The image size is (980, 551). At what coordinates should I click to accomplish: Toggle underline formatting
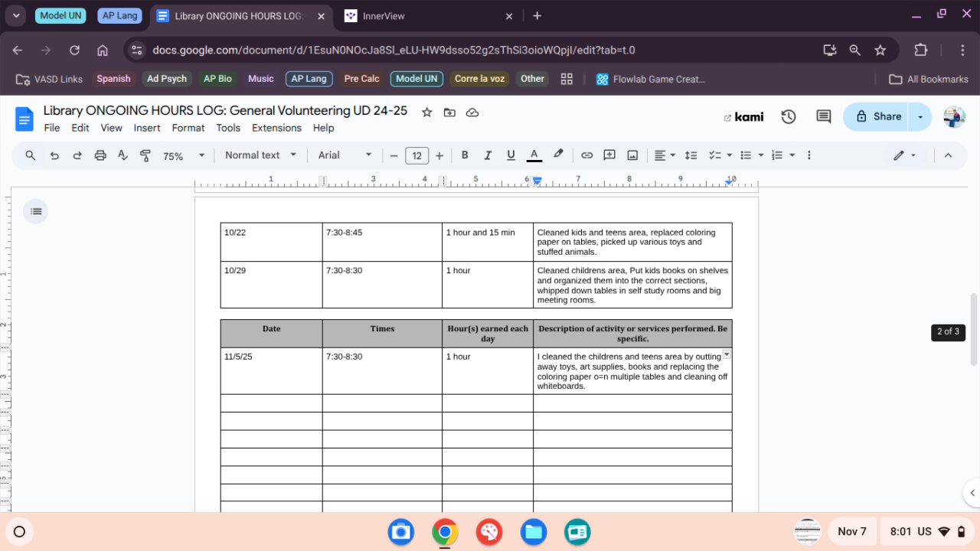point(511,155)
